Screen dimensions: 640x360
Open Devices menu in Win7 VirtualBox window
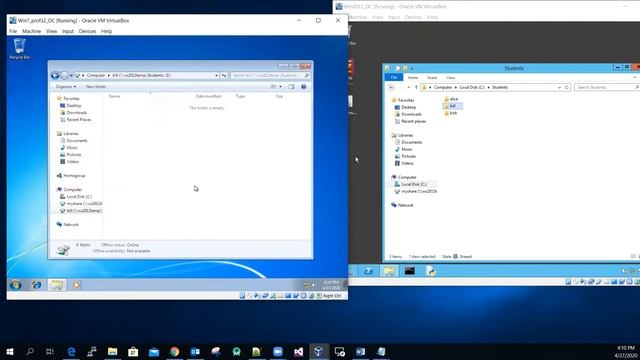click(87, 31)
